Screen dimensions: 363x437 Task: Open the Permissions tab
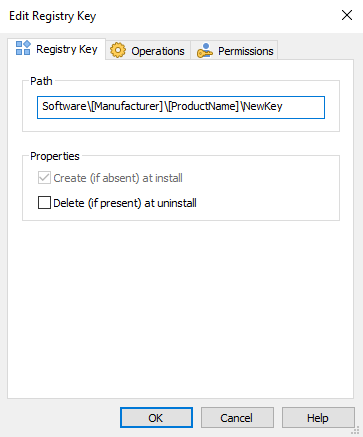click(235, 51)
